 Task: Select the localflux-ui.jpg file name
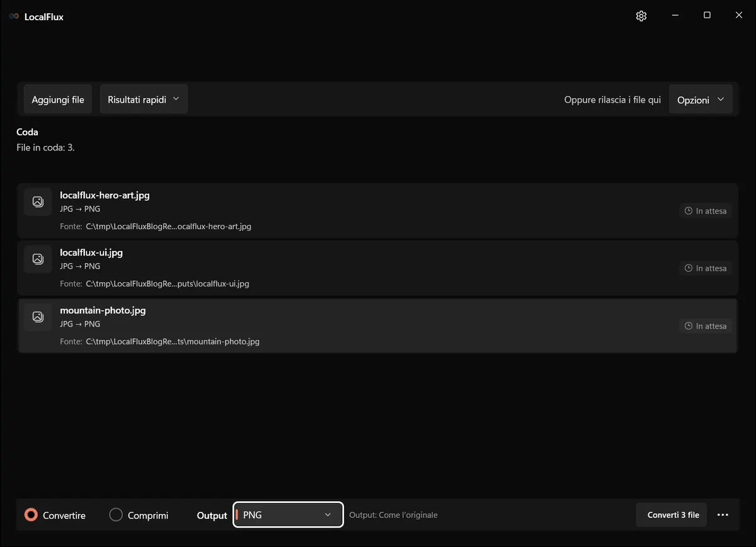pyautogui.click(x=91, y=252)
